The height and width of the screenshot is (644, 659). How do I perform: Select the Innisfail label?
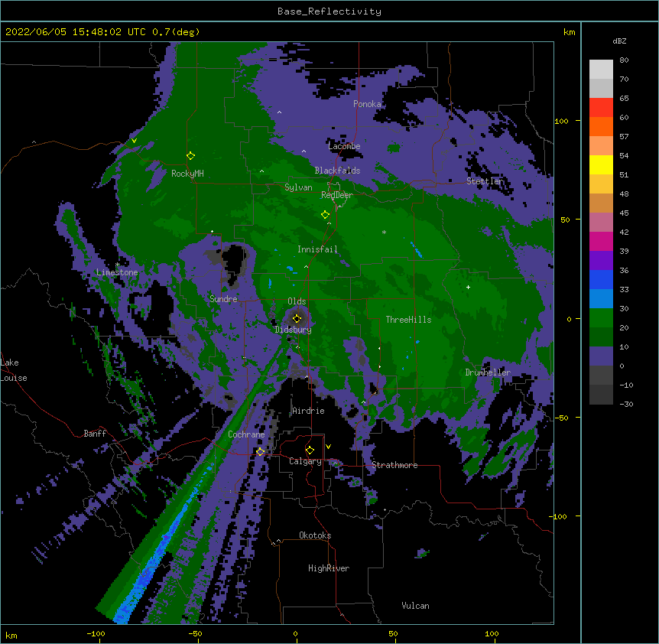[317, 249]
